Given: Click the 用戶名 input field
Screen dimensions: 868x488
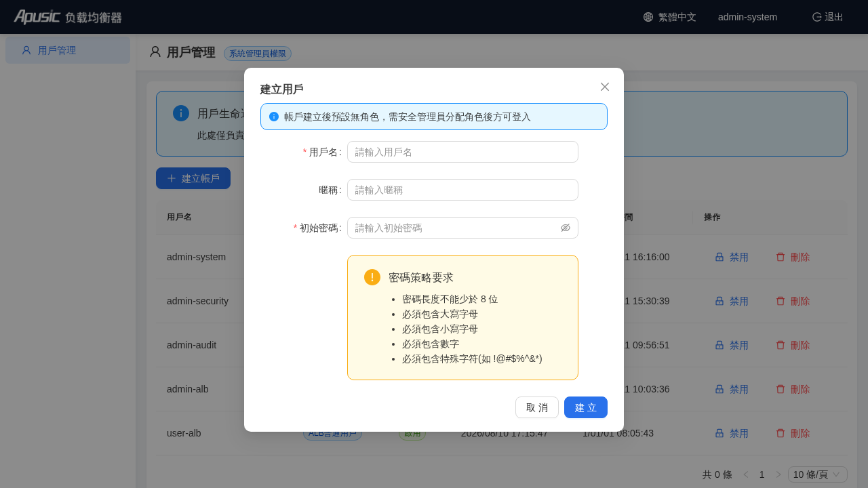Looking at the screenshot, I should coord(462,152).
